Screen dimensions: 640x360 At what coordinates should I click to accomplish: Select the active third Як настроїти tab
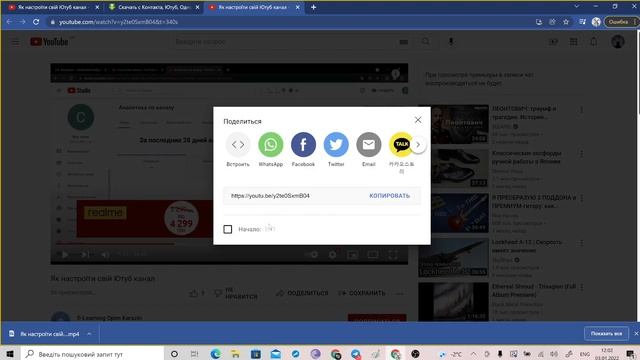253,7
